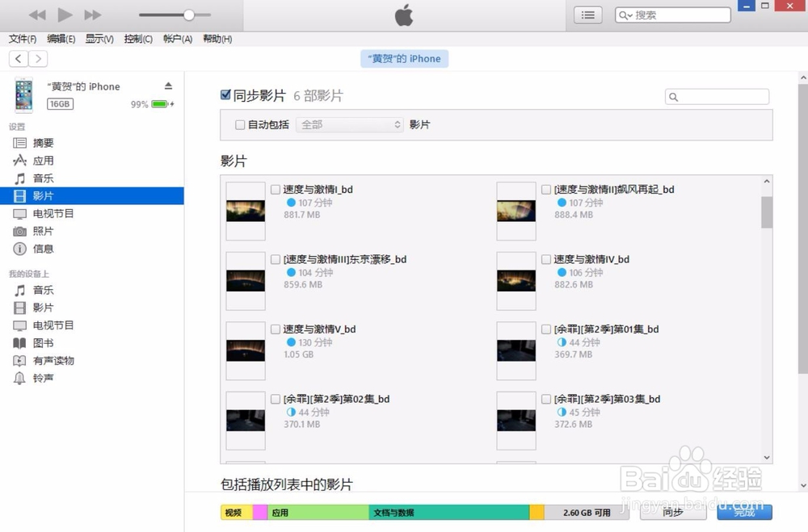Toggle the 自动包括 checkbox

(240, 124)
